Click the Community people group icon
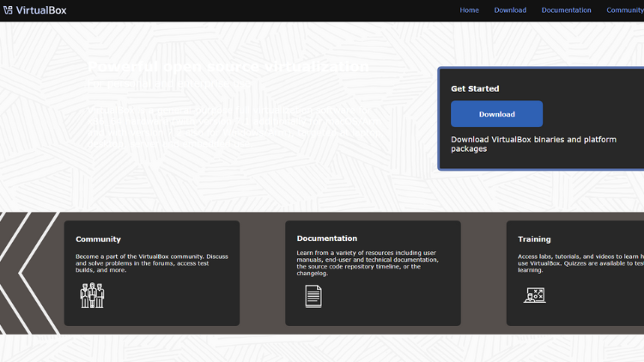The height and width of the screenshot is (362, 644). (x=92, y=295)
